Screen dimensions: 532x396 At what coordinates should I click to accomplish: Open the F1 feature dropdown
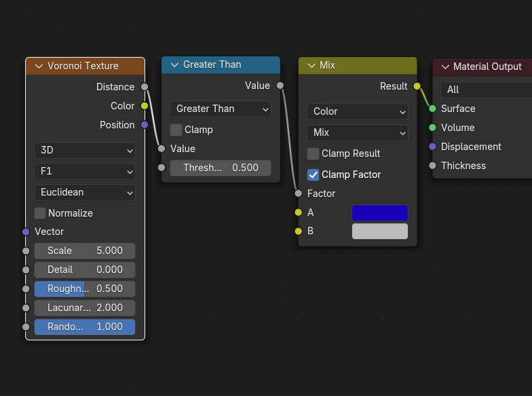click(85, 171)
